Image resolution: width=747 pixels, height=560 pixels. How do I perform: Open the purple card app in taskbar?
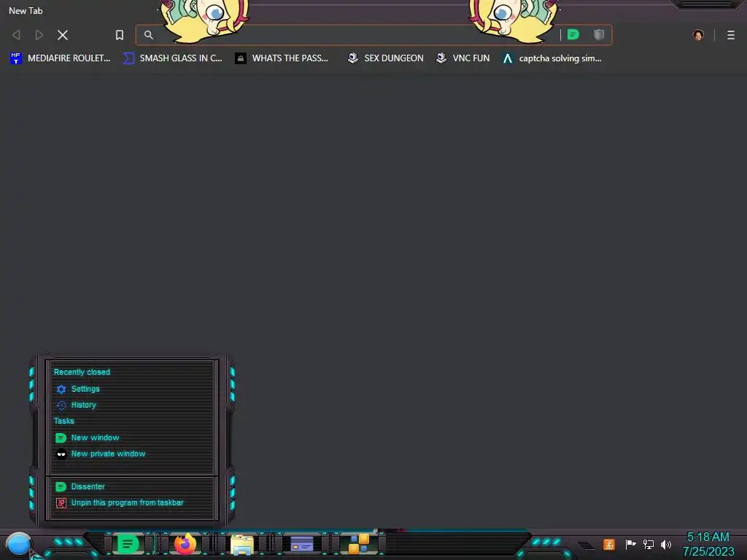(x=301, y=544)
